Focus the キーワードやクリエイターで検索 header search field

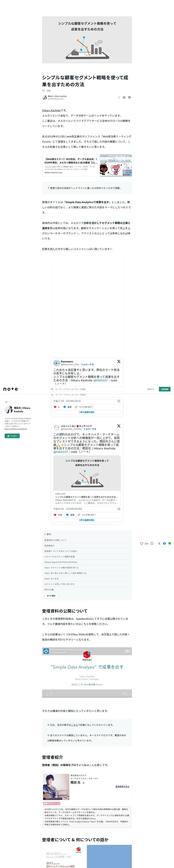tap(87, 389)
